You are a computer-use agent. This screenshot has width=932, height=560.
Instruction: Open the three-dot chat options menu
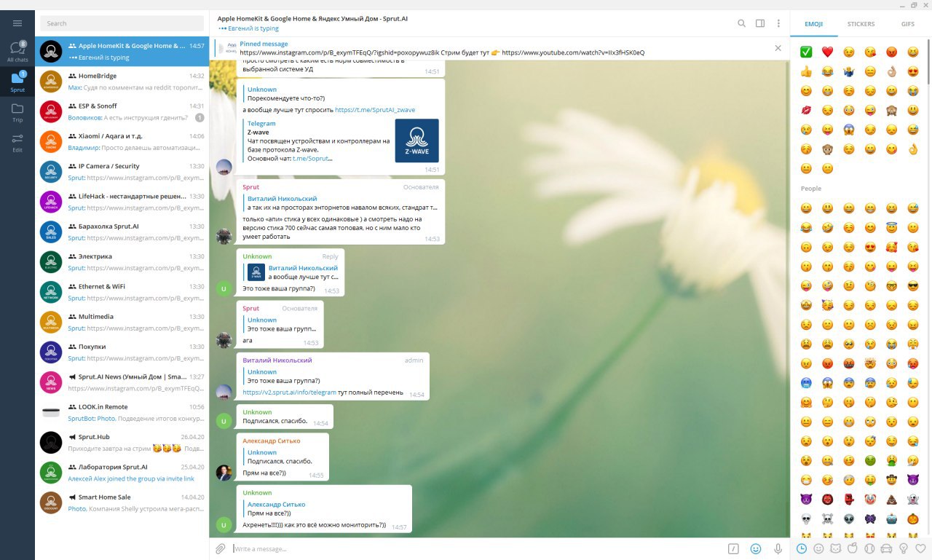778,23
